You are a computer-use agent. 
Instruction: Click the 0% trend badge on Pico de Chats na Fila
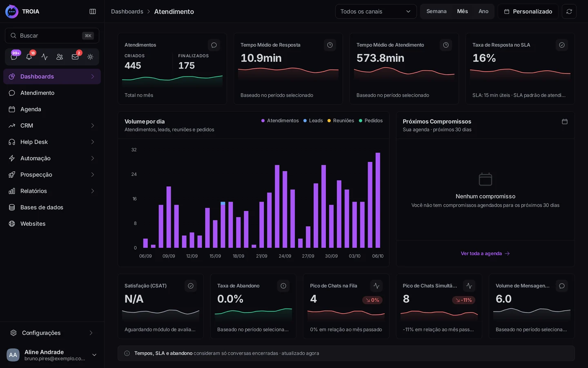point(372,300)
